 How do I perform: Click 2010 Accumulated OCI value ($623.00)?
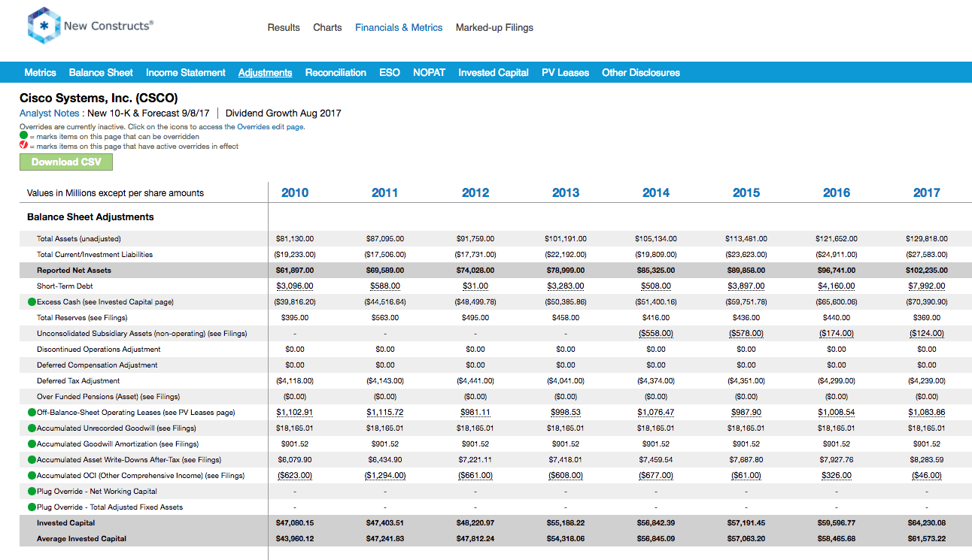(x=295, y=476)
